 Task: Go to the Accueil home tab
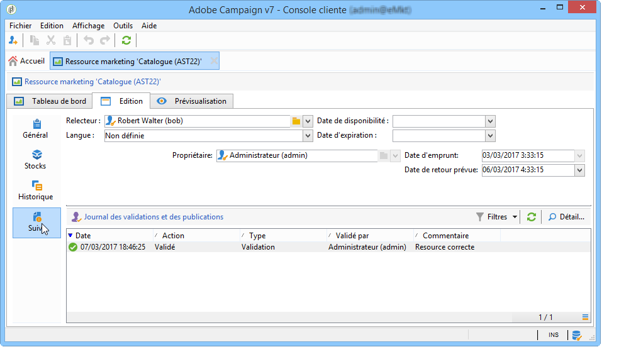coord(26,61)
